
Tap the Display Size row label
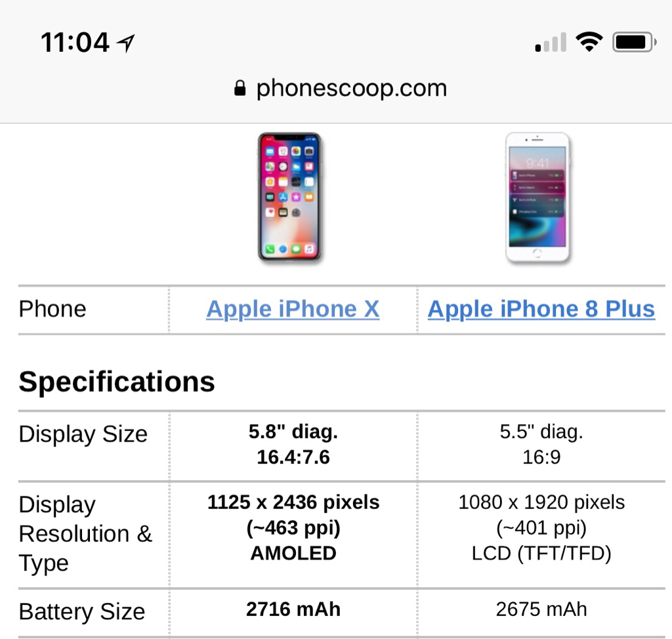click(83, 434)
